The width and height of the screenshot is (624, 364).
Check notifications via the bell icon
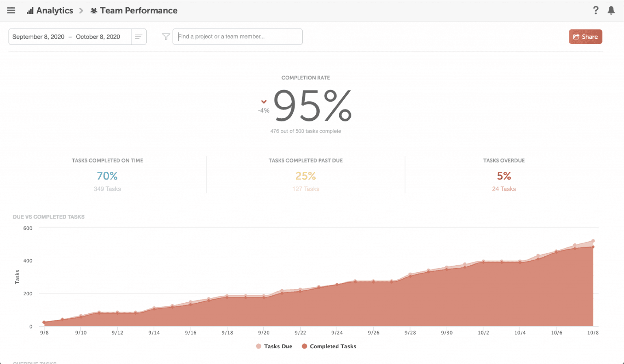pyautogui.click(x=611, y=10)
